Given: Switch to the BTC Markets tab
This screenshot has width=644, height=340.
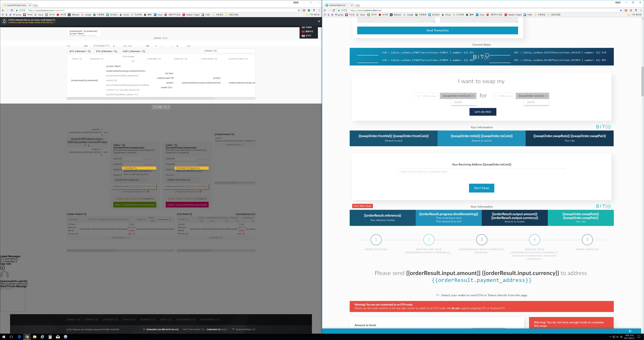Looking at the screenshot, I should click(80, 51).
